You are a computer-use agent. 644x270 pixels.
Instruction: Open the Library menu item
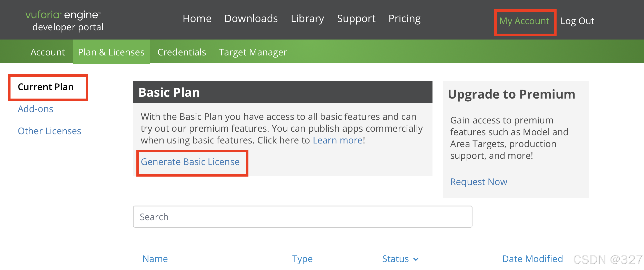pyautogui.click(x=307, y=19)
